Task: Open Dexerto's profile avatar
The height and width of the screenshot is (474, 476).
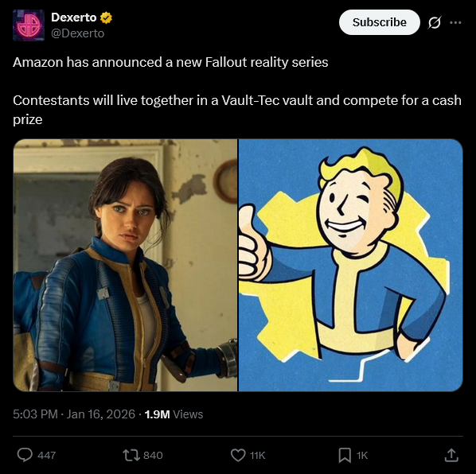Action: 29,25
